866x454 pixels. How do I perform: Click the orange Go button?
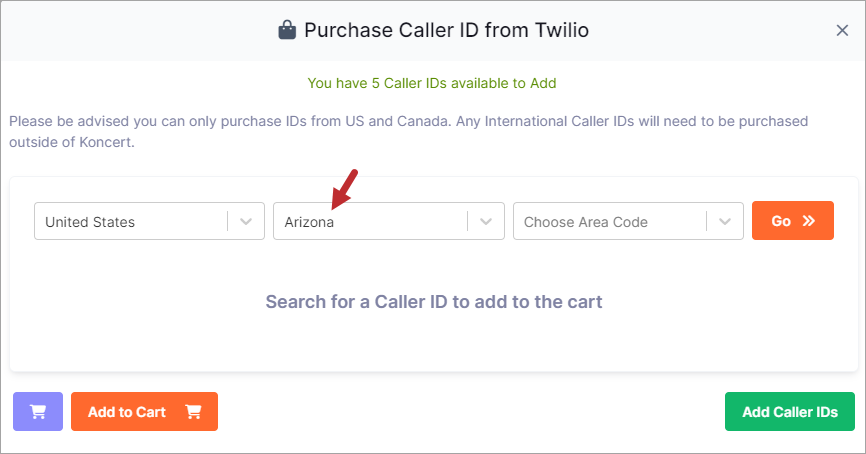[793, 220]
